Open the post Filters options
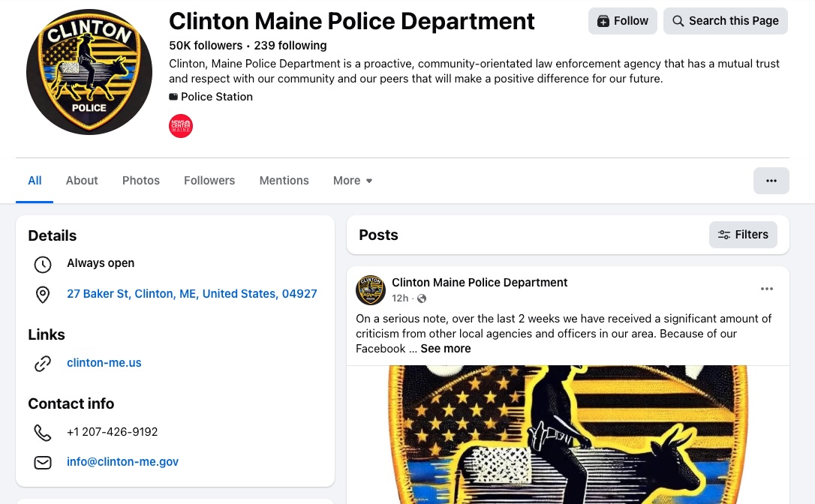Image resolution: width=815 pixels, height=504 pixels. pyautogui.click(x=743, y=235)
